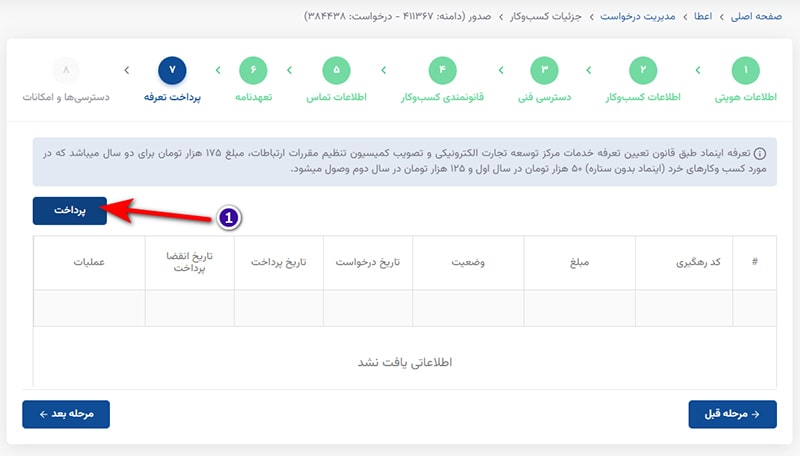Screen dimensions: 800x456
Task: Click the # column header
Action: pos(755,262)
